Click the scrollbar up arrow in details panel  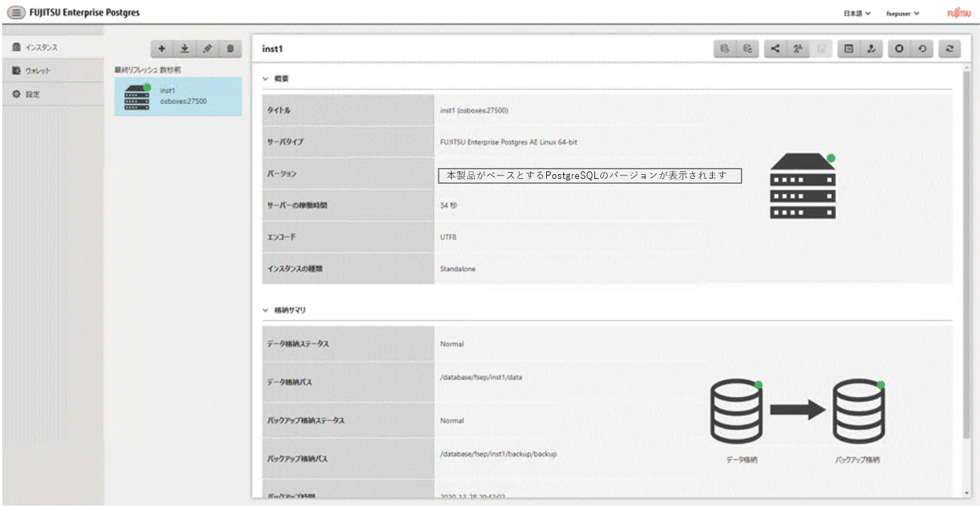pyautogui.click(x=966, y=69)
